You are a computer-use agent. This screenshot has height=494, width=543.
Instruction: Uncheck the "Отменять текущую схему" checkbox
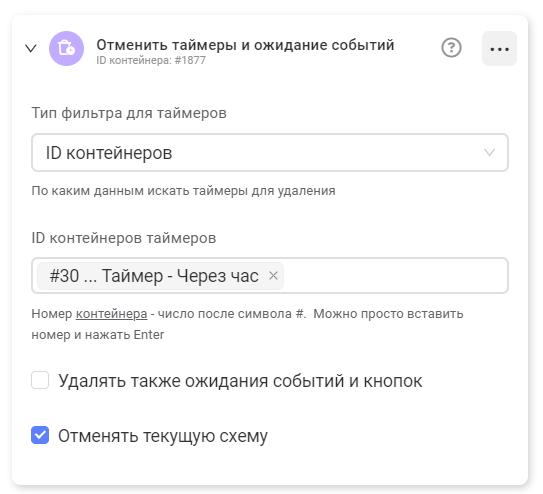pyautogui.click(x=40, y=435)
